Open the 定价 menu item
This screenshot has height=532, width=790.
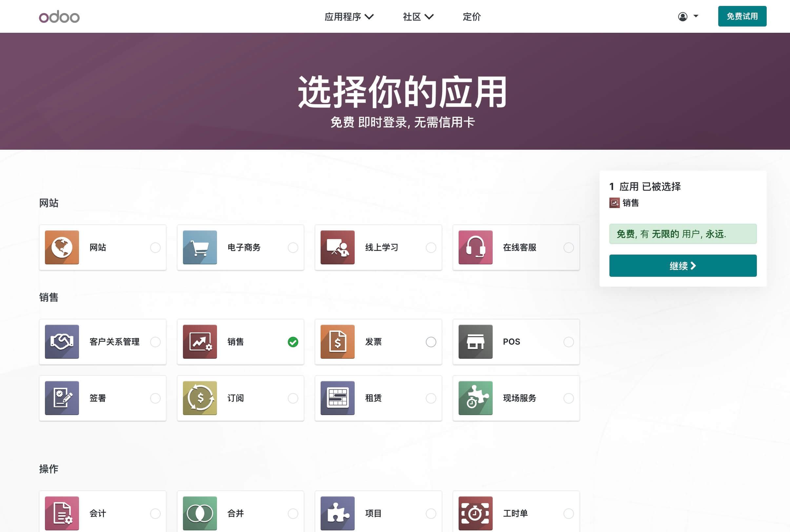472,17
